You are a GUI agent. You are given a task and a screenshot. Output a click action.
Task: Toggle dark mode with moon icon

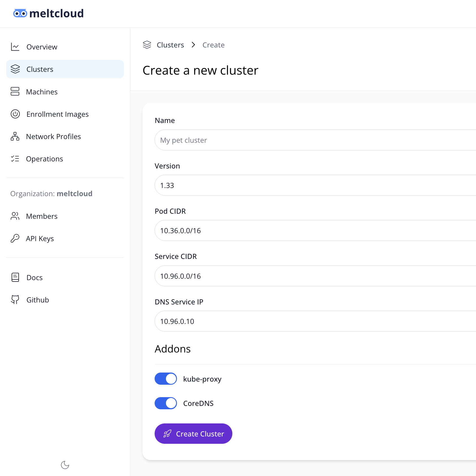coord(65,465)
